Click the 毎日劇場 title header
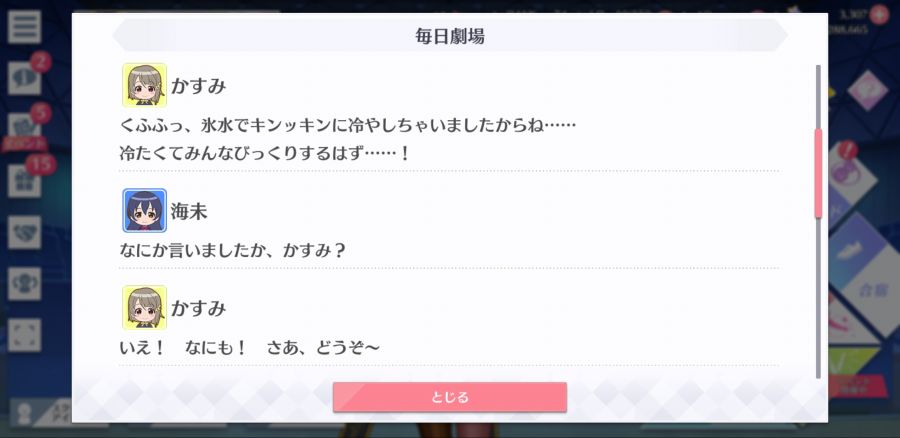The width and height of the screenshot is (900, 438). pos(449,36)
